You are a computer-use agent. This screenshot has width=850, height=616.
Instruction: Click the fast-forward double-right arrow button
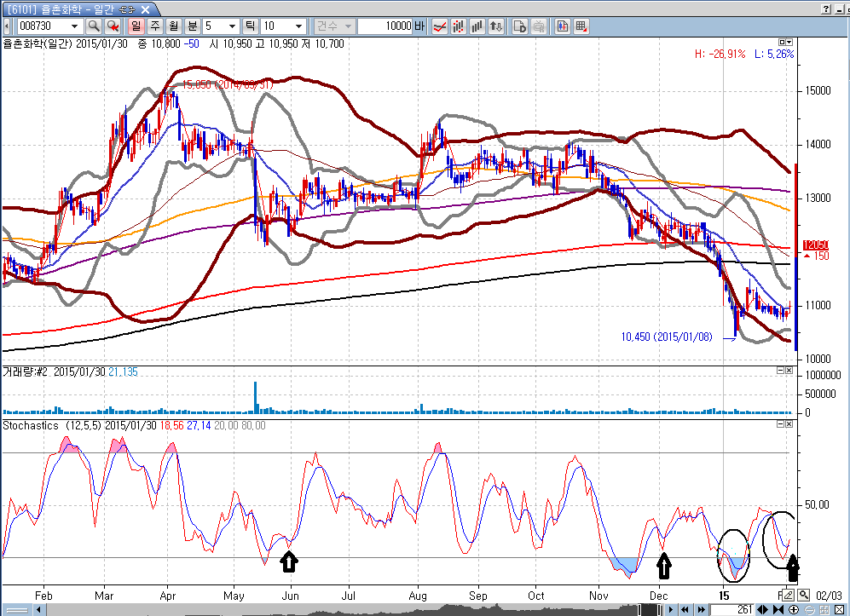coord(701,610)
